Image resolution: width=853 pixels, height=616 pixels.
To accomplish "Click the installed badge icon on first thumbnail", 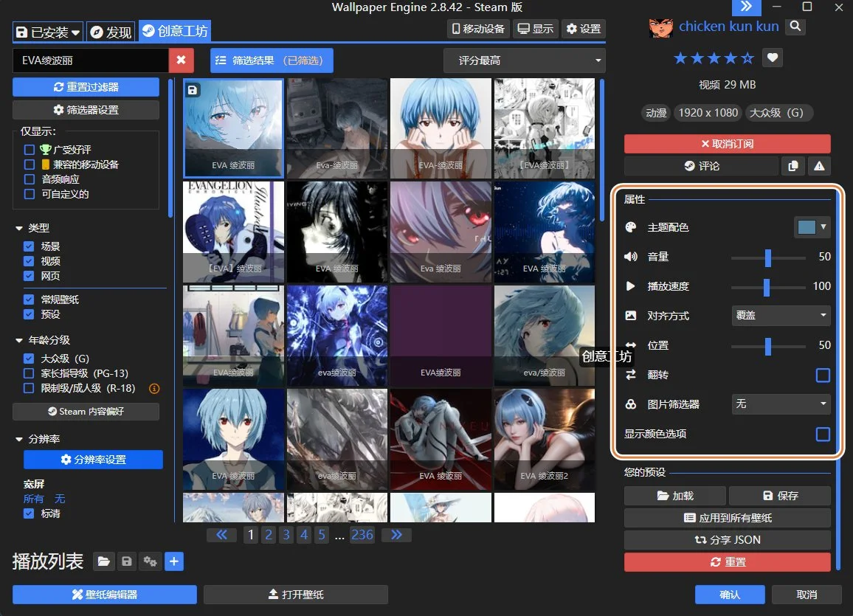I will click(193, 90).
